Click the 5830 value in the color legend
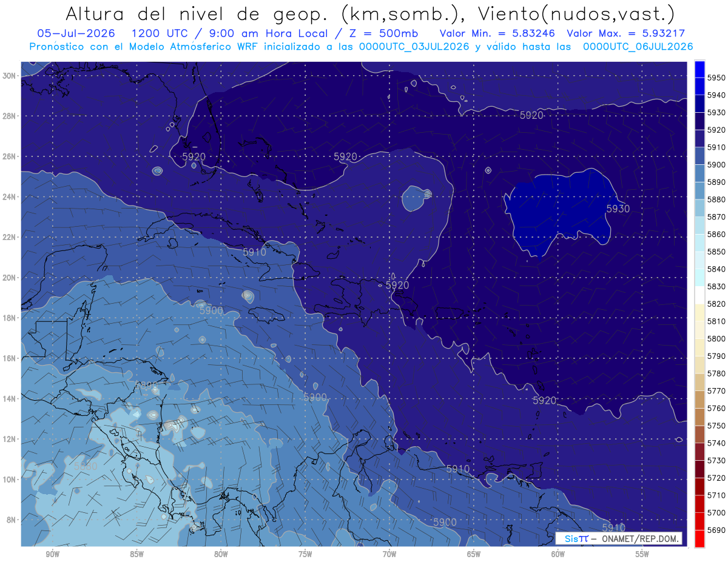728x562 pixels. coord(716,286)
